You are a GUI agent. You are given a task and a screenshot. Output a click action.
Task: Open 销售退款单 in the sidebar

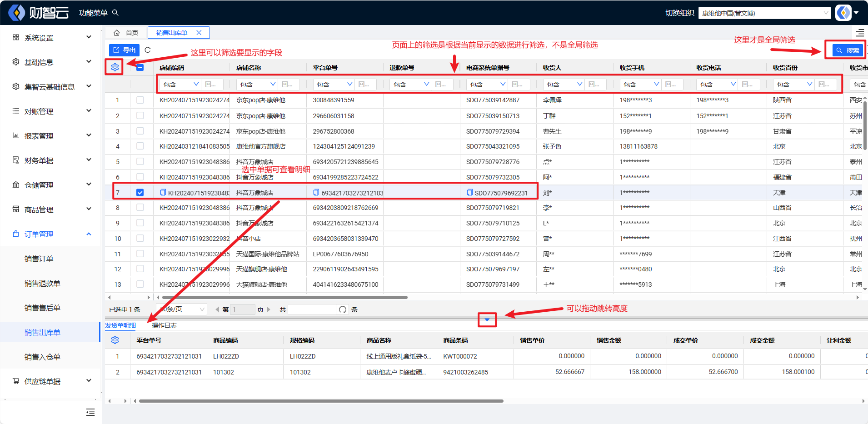42,283
